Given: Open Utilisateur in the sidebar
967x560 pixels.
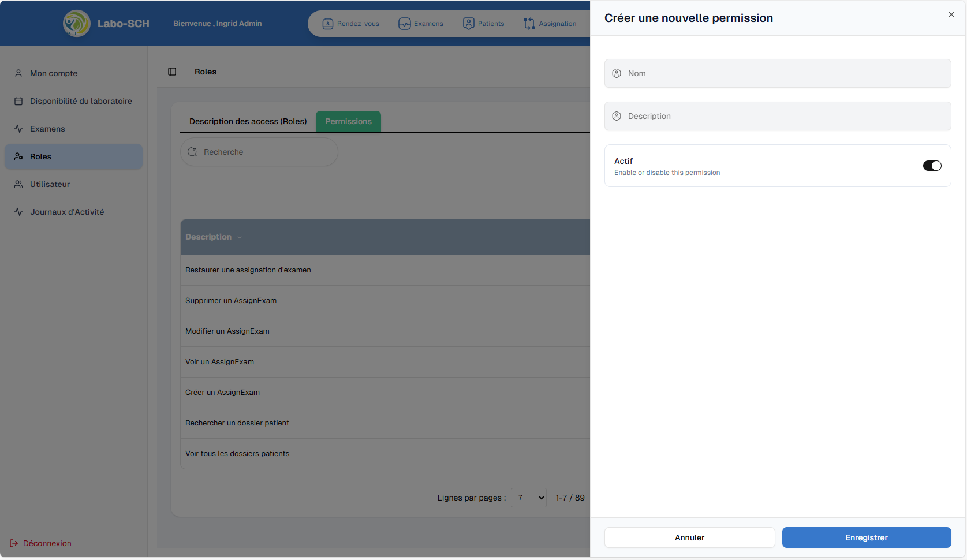Looking at the screenshot, I should pyautogui.click(x=50, y=184).
